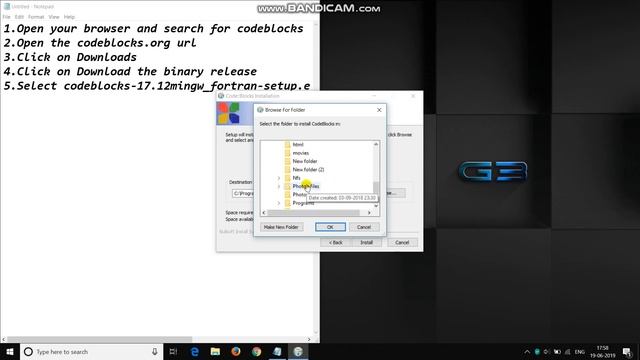Screen dimensions: 640x360
Task: Open Notepad File menu
Action: click(7, 17)
